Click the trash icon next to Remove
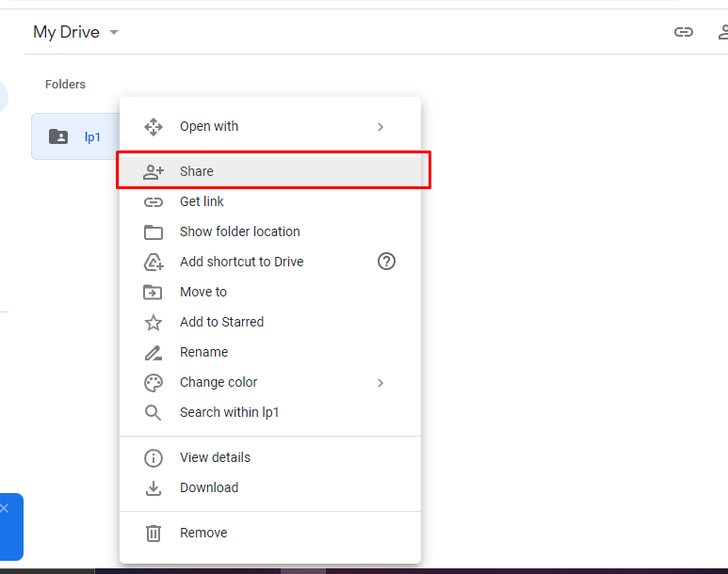Viewport: 728px width, 574px height. [x=154, y=534]
